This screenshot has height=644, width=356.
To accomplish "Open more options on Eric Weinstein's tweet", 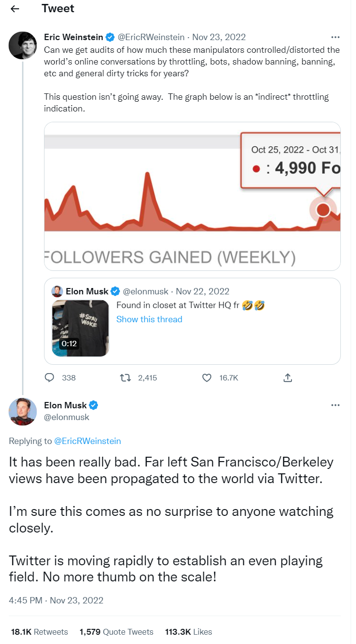I will pos(335,37).
